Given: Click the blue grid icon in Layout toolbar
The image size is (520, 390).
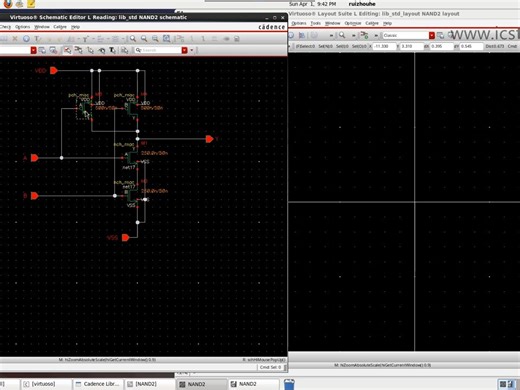Looking at the screenshot, I should click(x=302, y=35).
